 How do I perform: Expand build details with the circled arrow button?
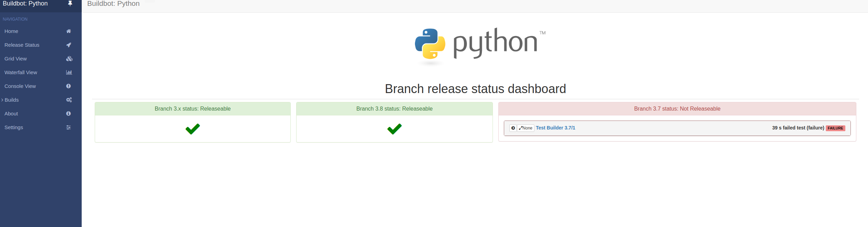(x=513, y=128)
